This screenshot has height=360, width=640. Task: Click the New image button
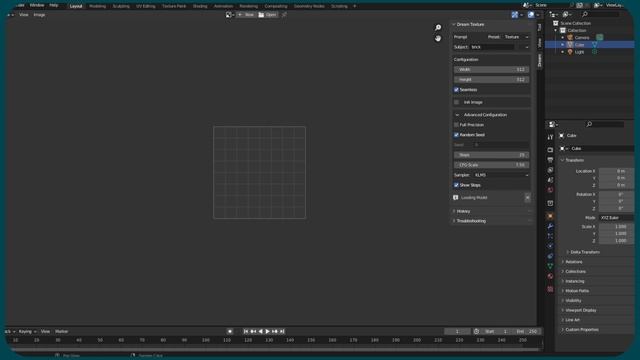[x=246, y=15]
